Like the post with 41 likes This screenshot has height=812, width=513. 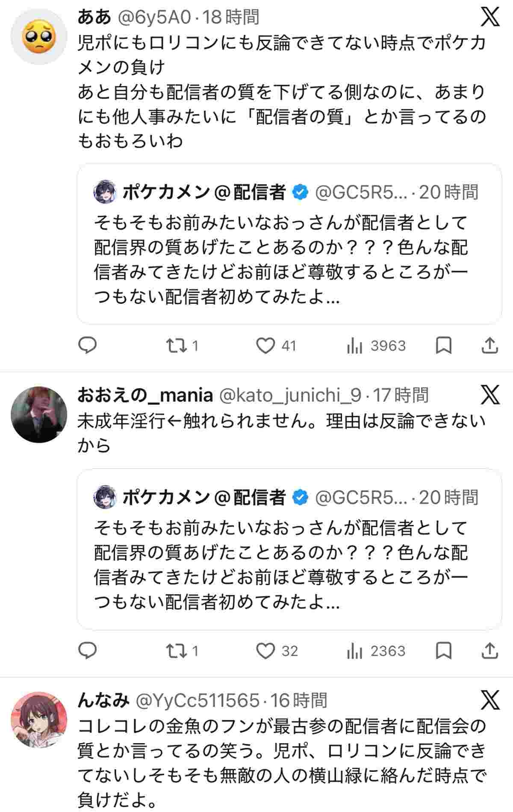tap(265, 345)
